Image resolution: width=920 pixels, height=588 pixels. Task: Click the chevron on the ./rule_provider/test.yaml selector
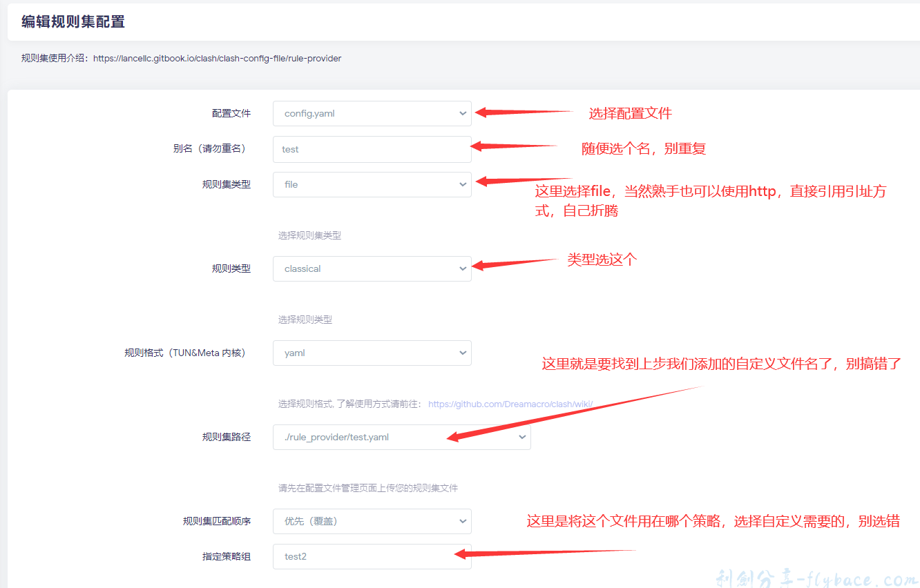pyautogui.click(x=521, y=437)
